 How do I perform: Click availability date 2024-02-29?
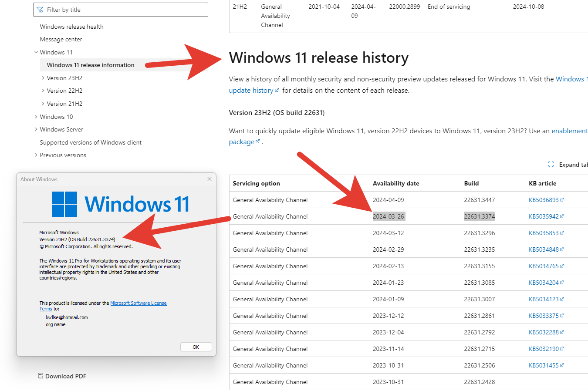pos(389,249)
